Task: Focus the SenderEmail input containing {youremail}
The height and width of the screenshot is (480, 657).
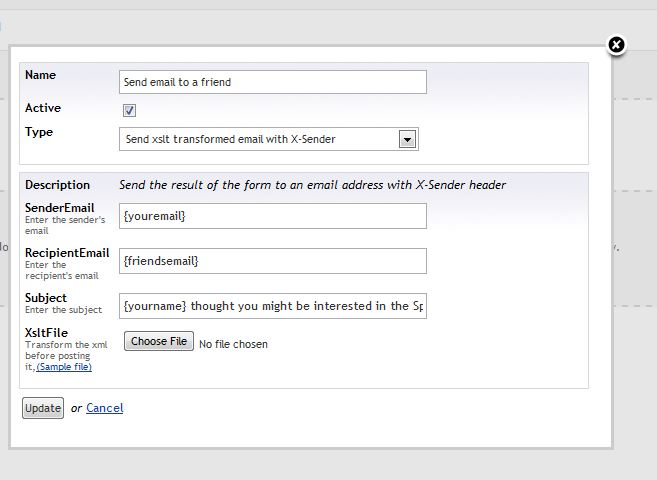Action: pyautogui.click(x=272, y=216)
